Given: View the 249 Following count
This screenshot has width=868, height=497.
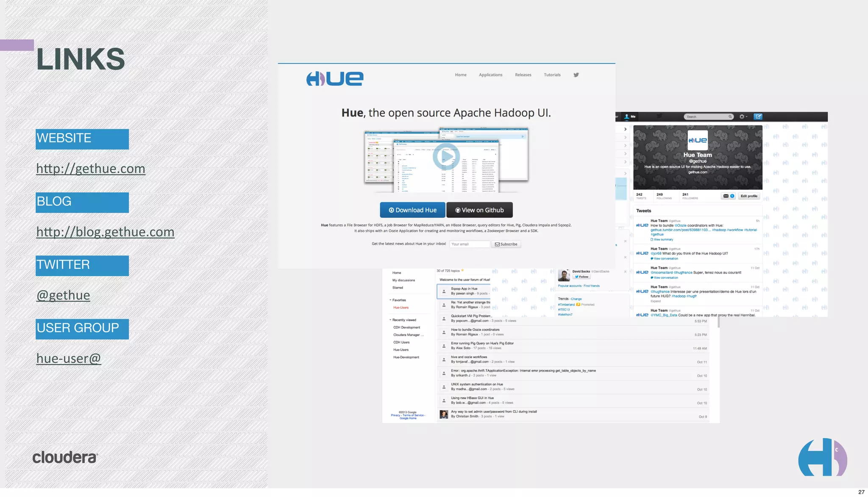Looking at the screenshot, I should [x=664, y=196].
